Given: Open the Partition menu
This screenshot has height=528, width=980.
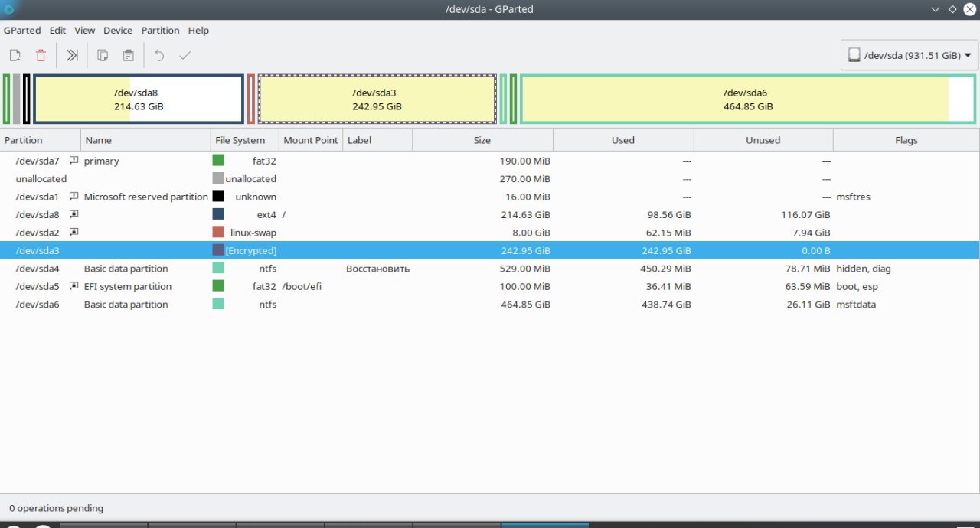Looking at the screenshot, I should [160, 31].
